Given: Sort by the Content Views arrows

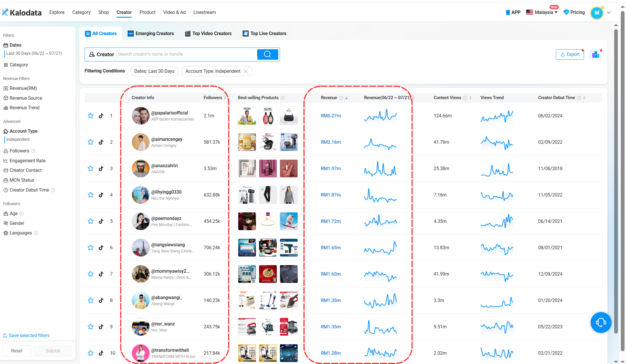Looking at the screenshot, I should coord(470,98).
